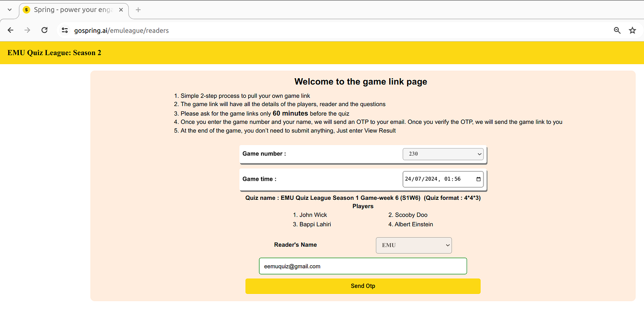Click the Quiz name line text
Screen dimensions: 644x309
(363, 198)
